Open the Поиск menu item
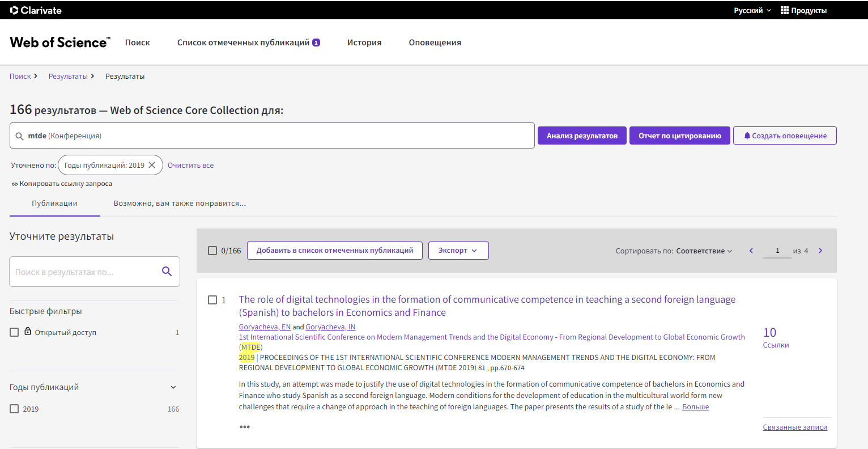868x449 pixels. coord(138,43)
